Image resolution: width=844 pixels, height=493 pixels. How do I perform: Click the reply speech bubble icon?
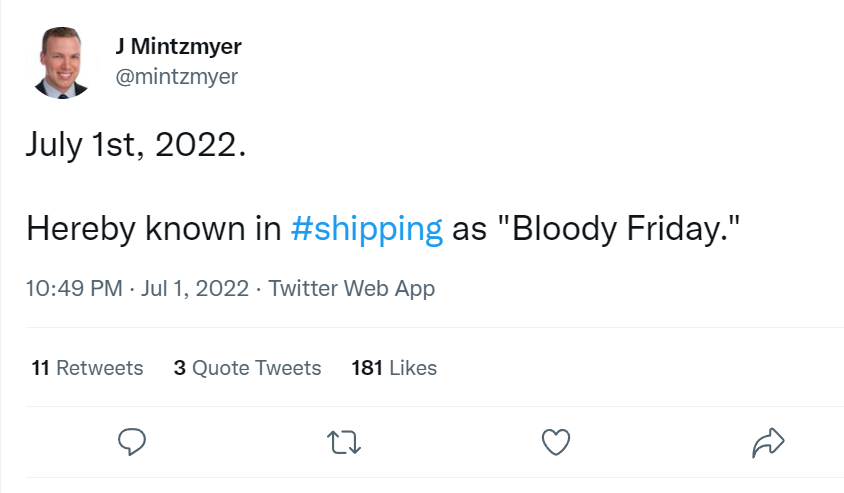pyautogui.click(x=133, y=441)
